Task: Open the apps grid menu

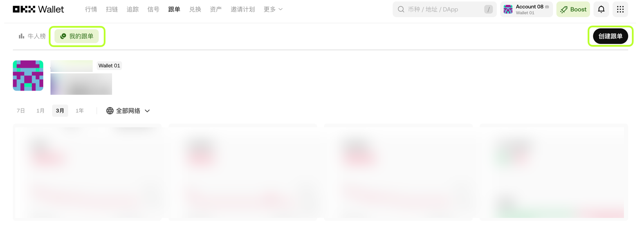Action: [620, 9]
